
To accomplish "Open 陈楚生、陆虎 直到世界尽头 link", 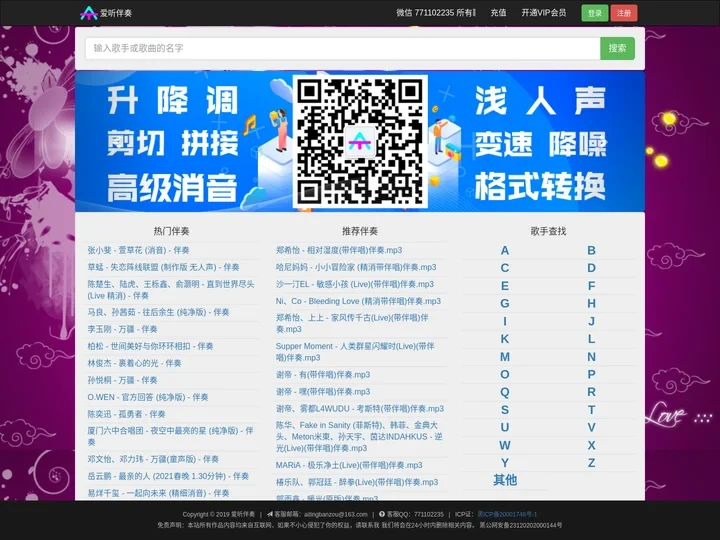I will click(x=171, y=290).
